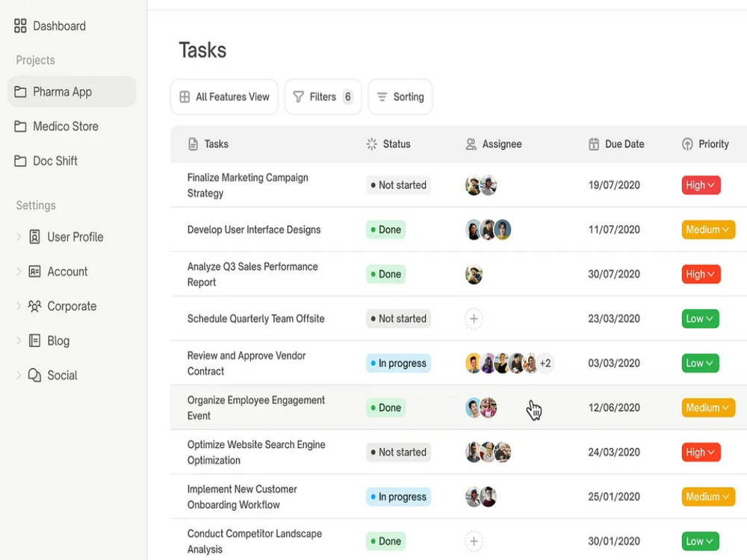Open Low priority dropdown for Schedule Quarterly Team Offite
This screenshot has width=747, height=560.
(700, 319)
